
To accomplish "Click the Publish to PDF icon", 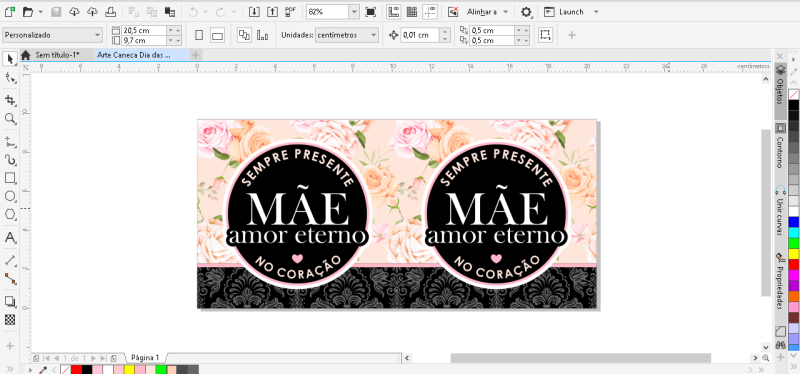I will (x=291, y=12).
